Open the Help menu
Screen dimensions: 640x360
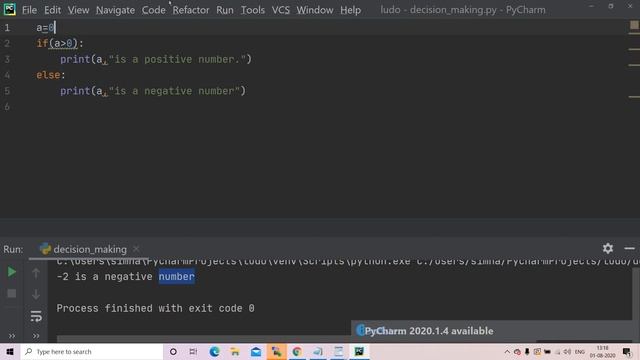350,10
